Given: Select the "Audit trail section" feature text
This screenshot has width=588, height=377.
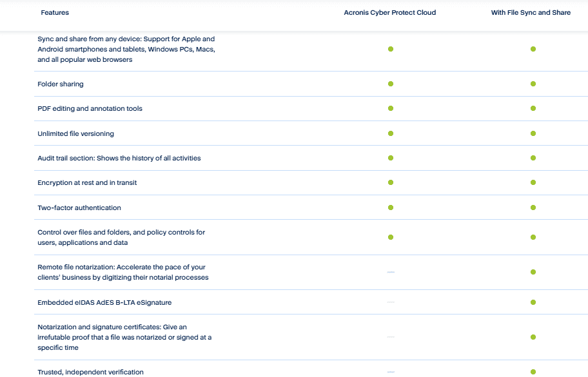Looking at the screenshot, I should pyautogui.click(x=119, y=158).
